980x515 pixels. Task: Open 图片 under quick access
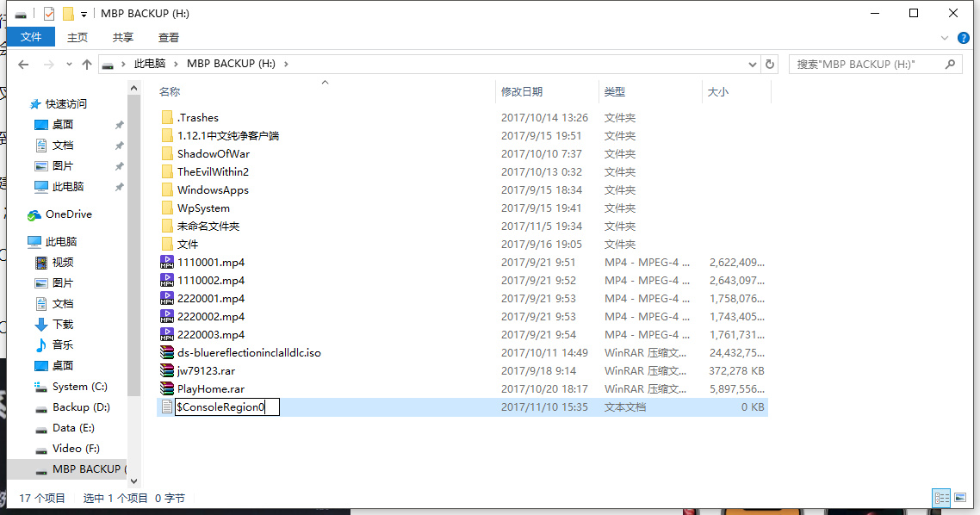[63, 165]
